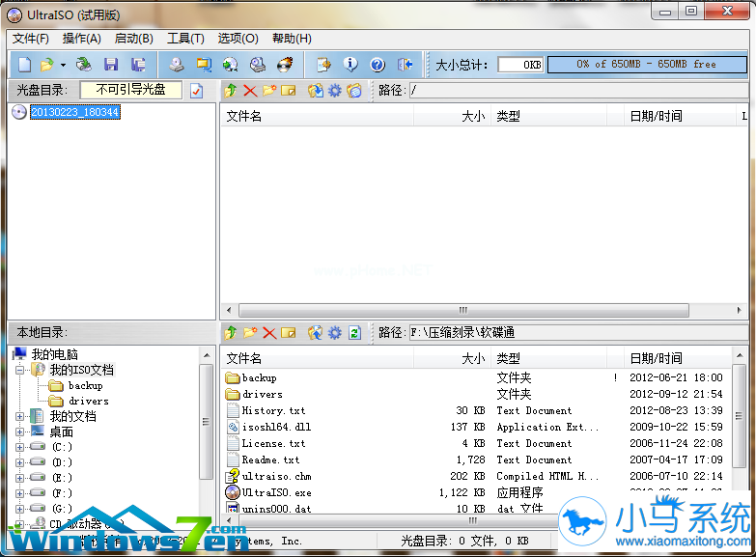
Task: Expand the (C:) drive node
Action: pos(19,447)
